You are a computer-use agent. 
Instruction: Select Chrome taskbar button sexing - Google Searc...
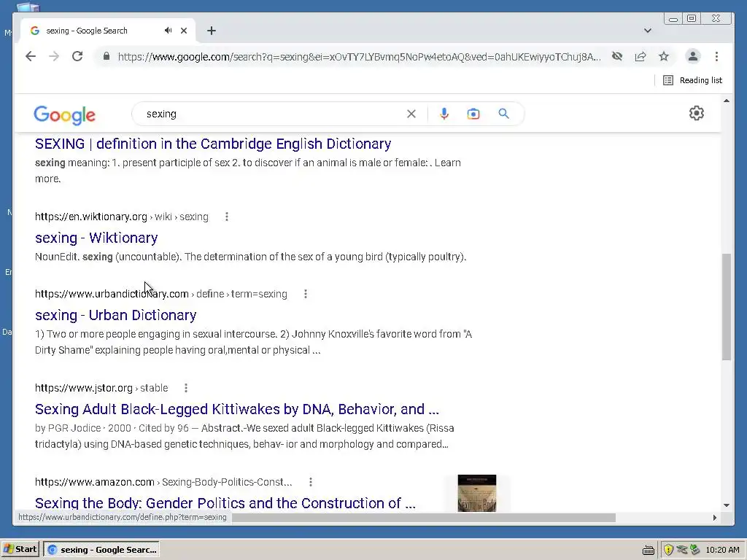tap(101, 550)
